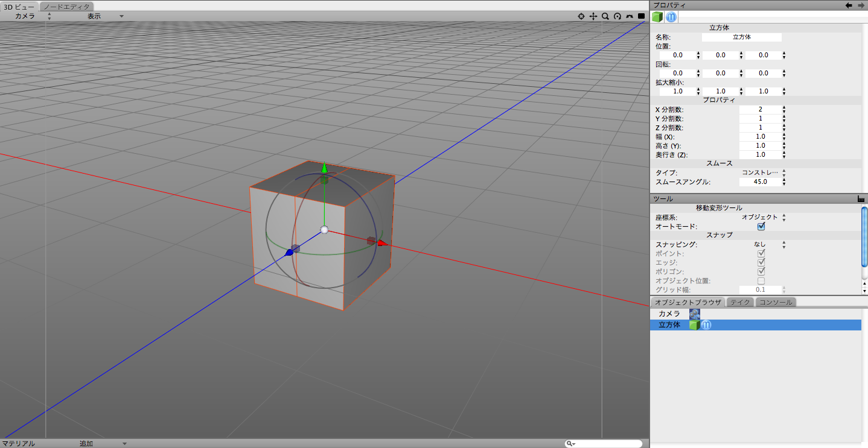
Task: Click the green Y-axis arrow of gizmo
Action: click(x=324, y=168)
